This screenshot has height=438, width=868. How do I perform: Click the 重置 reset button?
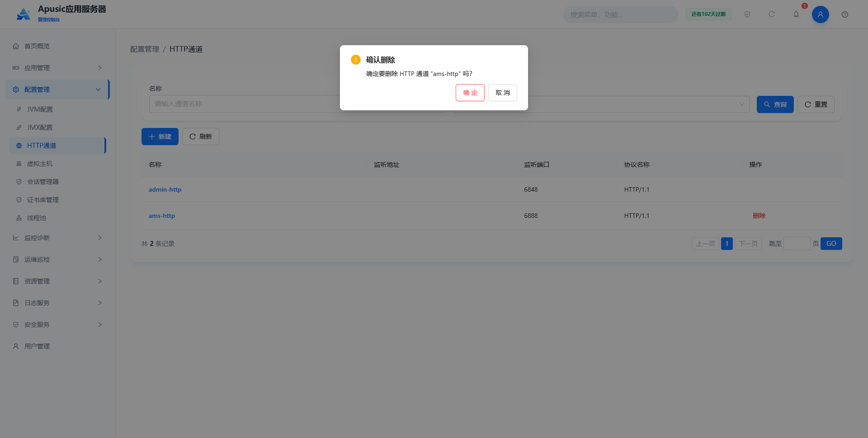(816, 104)
